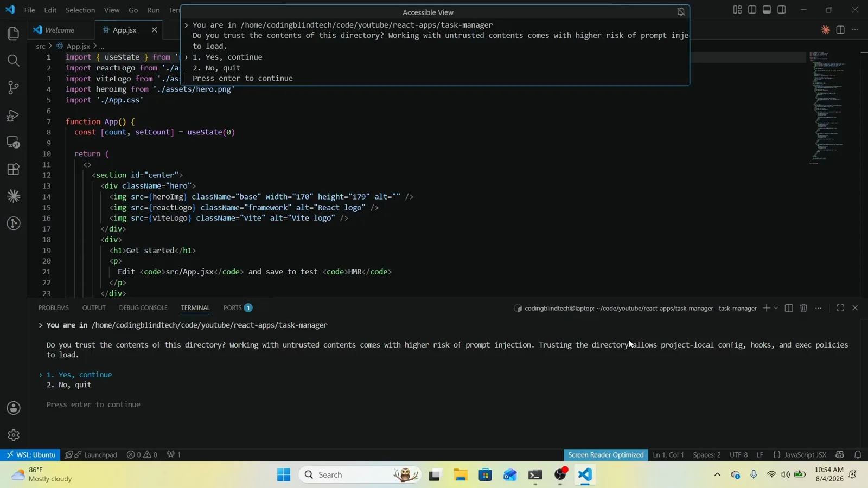
Task: Change LF end of line sequence
Action: click(x=760, y=455)
